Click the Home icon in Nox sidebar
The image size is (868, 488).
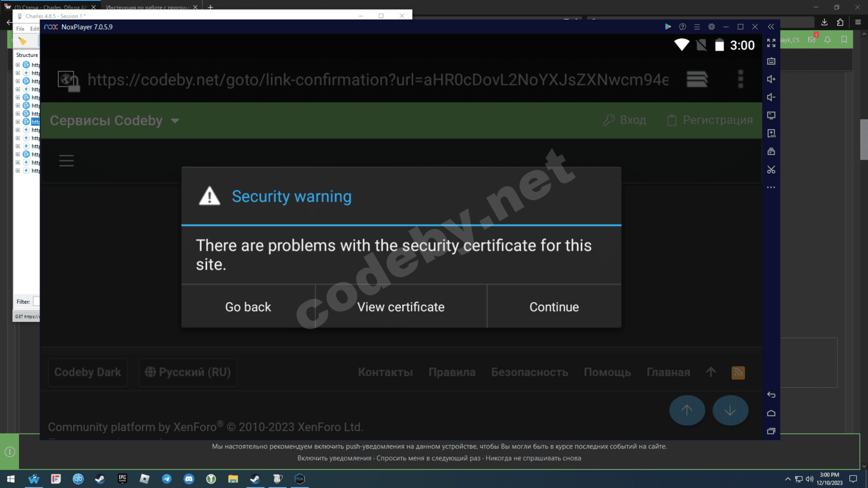coord(771,413)
